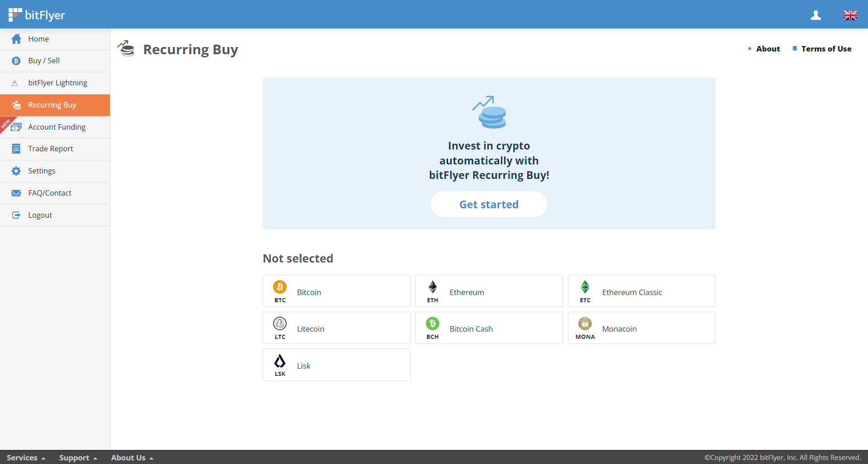
Task: Click the Get started button
Action: coord(489,204)
